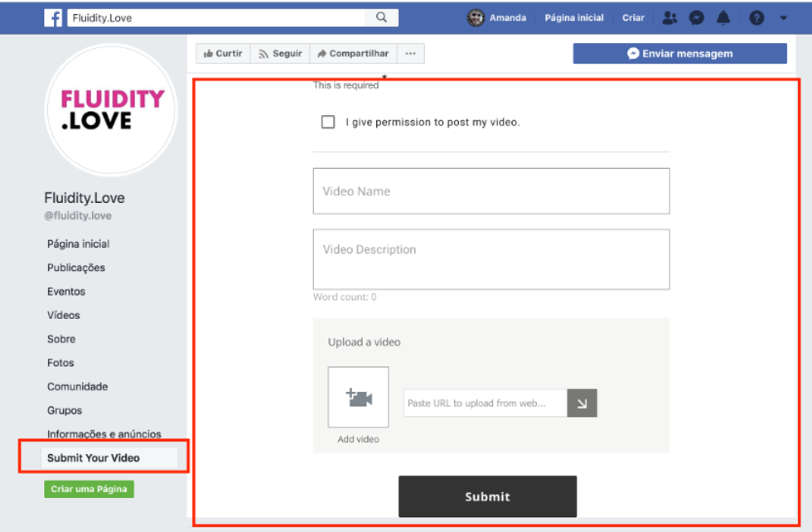
Task: Click the search magnifier icon
Action: (x=381, y=17)
